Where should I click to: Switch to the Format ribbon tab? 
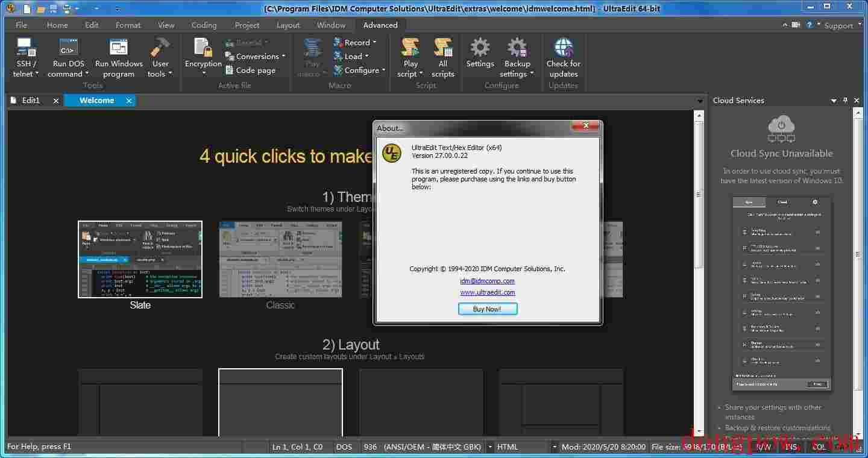(128, 25)
